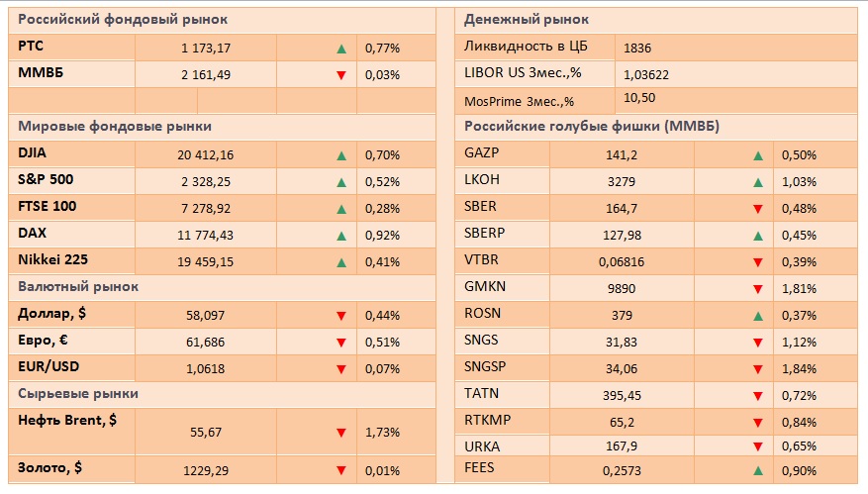Click the red arrow beside Нефть Brent
This screenshot has height=494, width=868.
point(340,433)
